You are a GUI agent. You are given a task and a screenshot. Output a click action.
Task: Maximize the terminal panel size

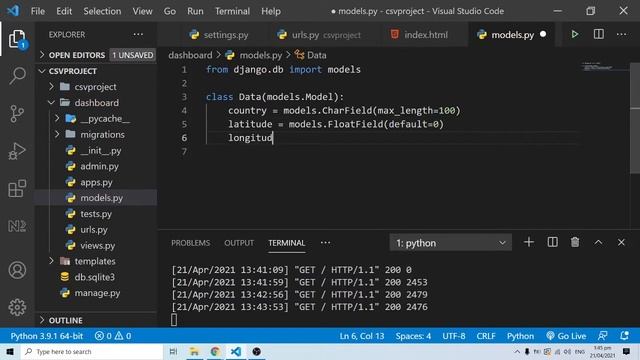[598, 242]
